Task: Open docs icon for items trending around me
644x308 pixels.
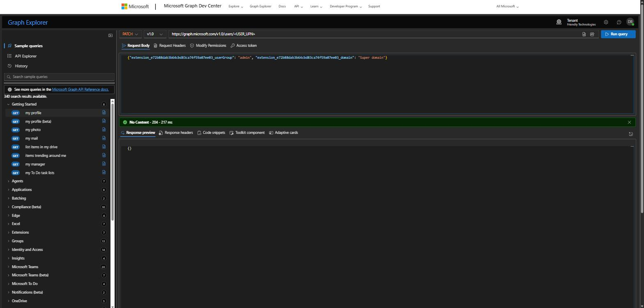Action: [104, 155]
